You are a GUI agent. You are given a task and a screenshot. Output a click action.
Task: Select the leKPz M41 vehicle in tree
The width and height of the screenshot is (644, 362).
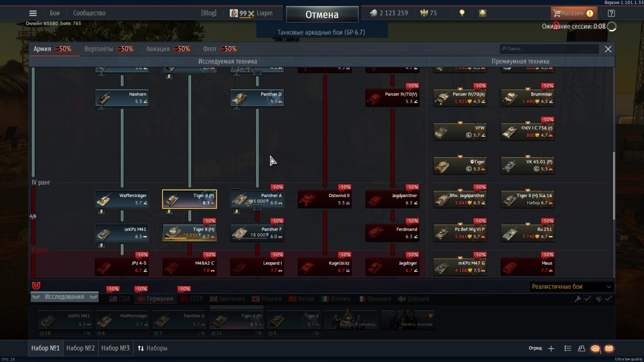(122, 233)
